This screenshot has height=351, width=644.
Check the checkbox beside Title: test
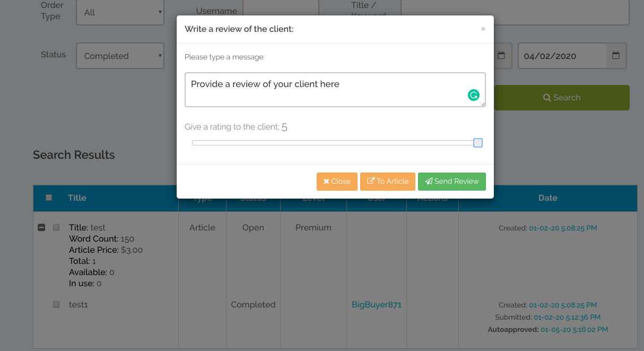56,227
